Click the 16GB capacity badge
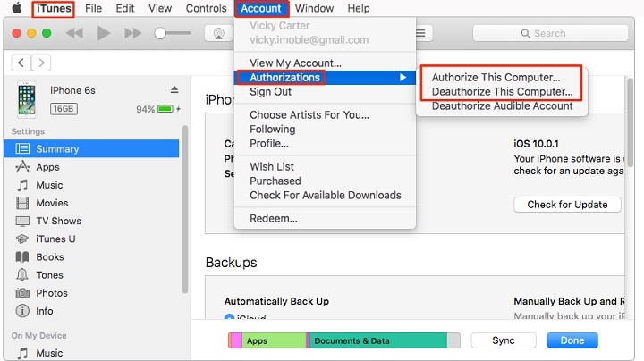This screenshot has height=361, width=644. pos(64,109)
